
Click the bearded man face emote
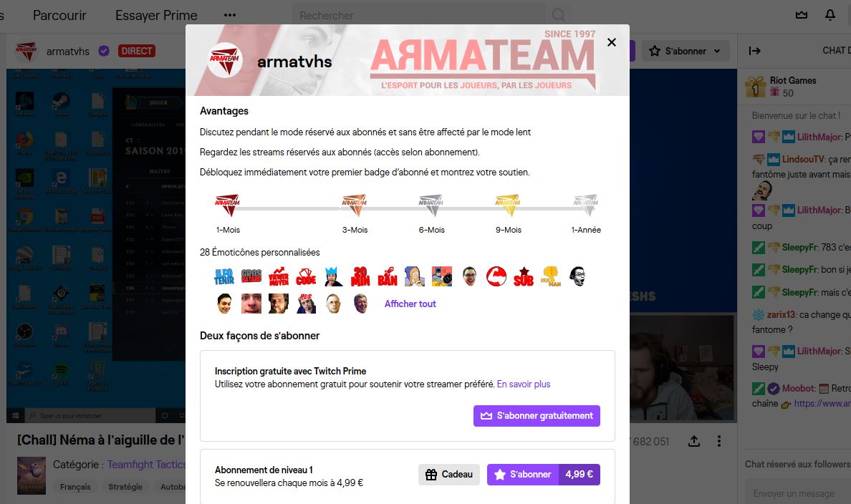point(279,304)
